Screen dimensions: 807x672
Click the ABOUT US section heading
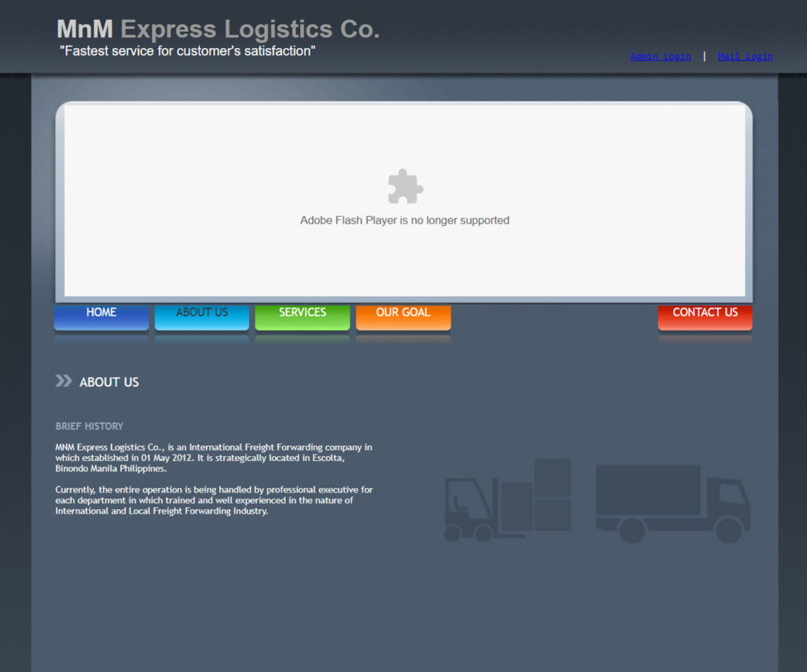(x=109, y=382)
